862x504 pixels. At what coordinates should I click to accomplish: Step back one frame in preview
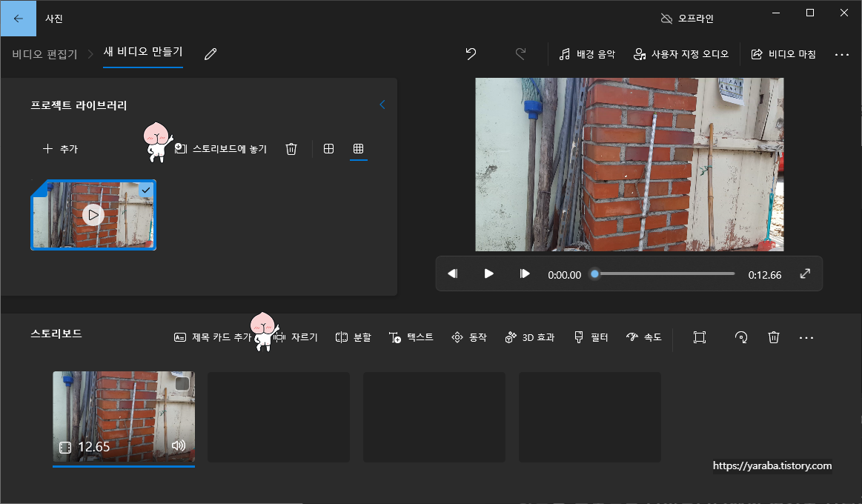pyautogui.click(x=452, y=273)
